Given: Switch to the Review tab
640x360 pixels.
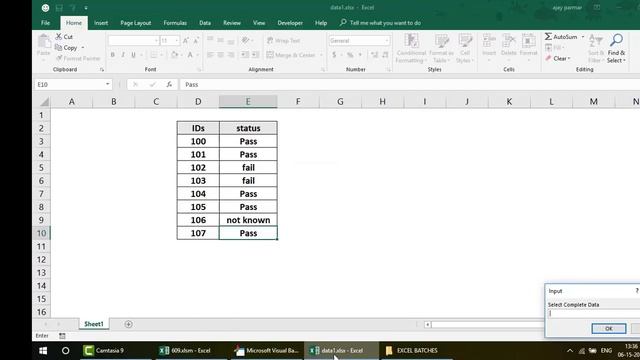Looking at the screenshot, I should tap(231, 23).
